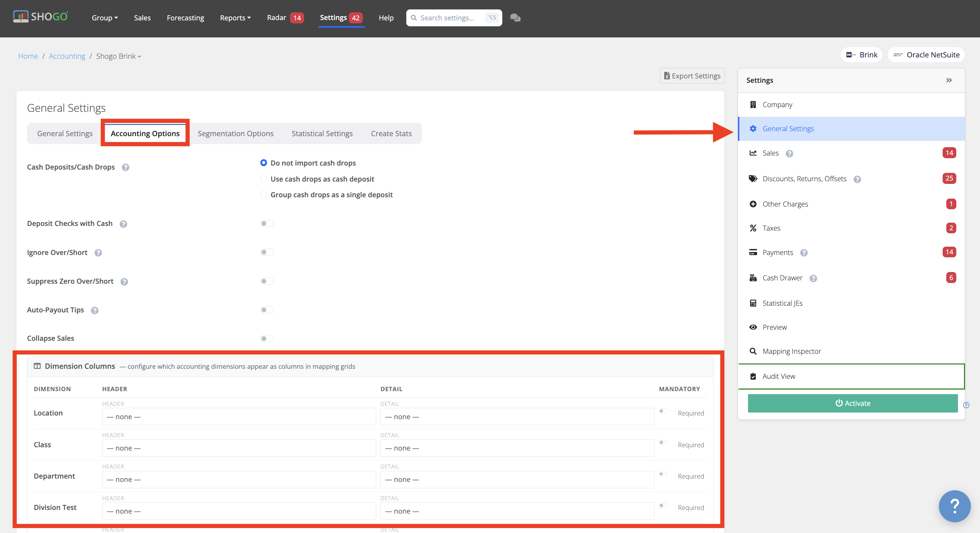Open Department Header dropdown
Viewport: 980px width, 533px height.
pos(239,480)
